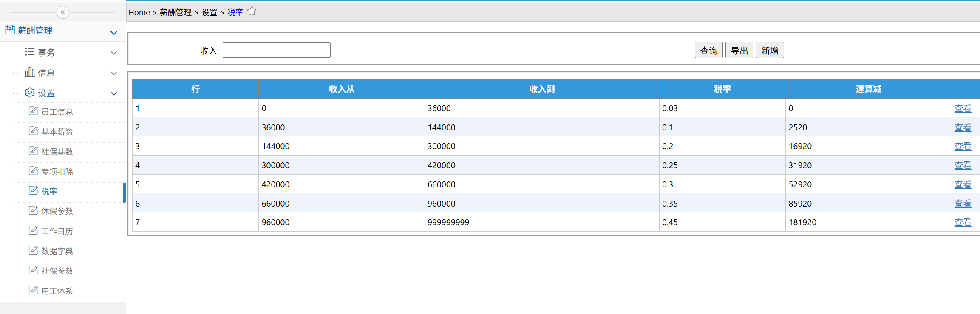The width and height of the screenshot is (980, 314).
Task: Click the edit icon beside 社保基数
Action: [x=33, y=151]
